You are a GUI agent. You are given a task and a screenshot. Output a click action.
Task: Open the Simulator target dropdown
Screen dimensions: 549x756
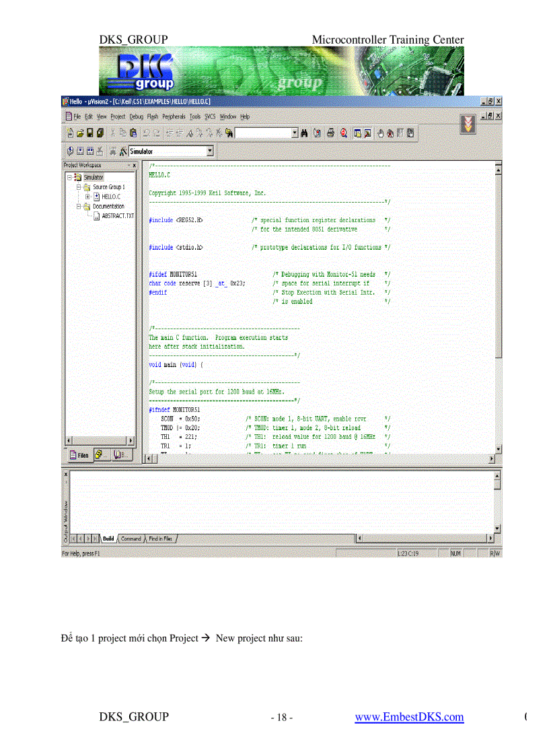click(x=211, y=151)
